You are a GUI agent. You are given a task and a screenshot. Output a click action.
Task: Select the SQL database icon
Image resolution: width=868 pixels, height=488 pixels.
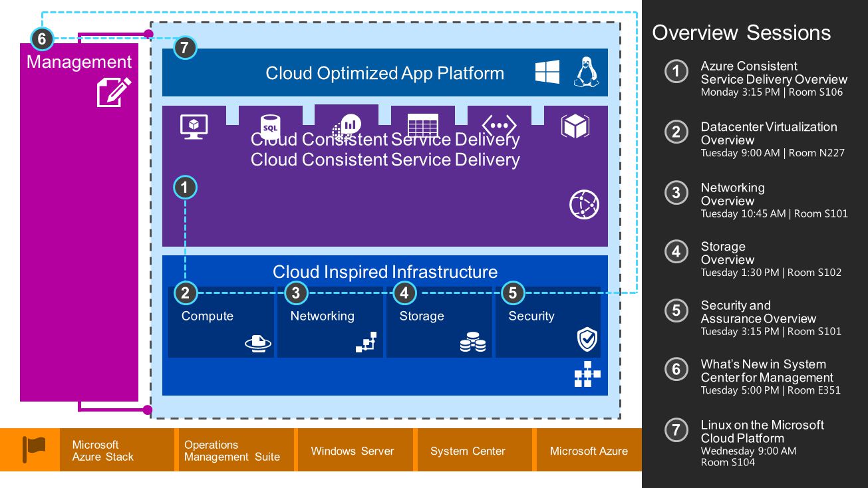coord(270,126)
